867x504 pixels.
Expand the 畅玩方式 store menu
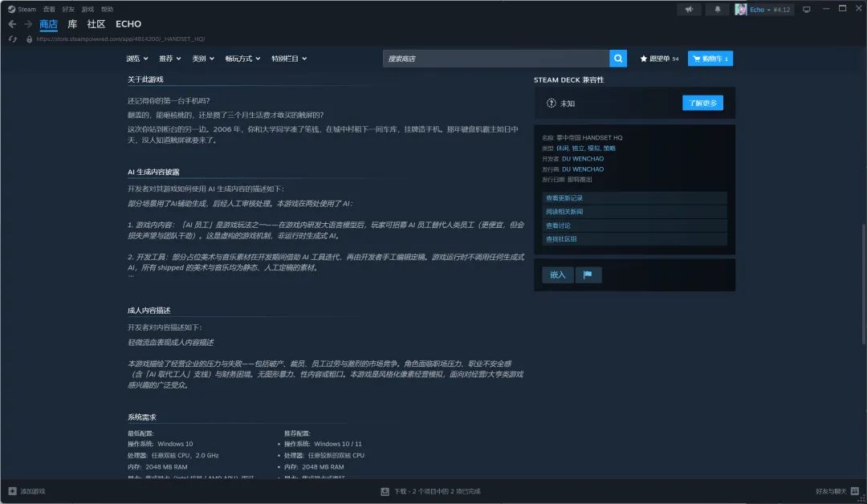pos(242,59)
